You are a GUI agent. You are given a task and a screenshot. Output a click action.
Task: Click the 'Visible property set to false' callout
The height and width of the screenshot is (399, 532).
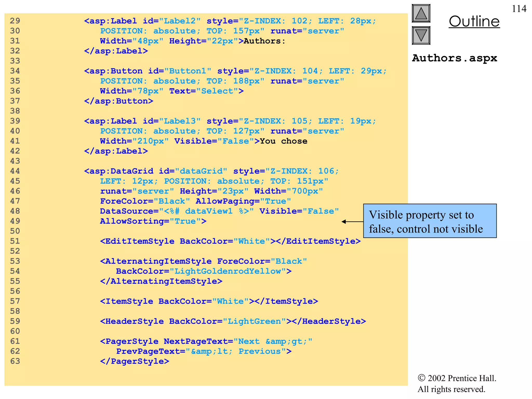point(430,221)
